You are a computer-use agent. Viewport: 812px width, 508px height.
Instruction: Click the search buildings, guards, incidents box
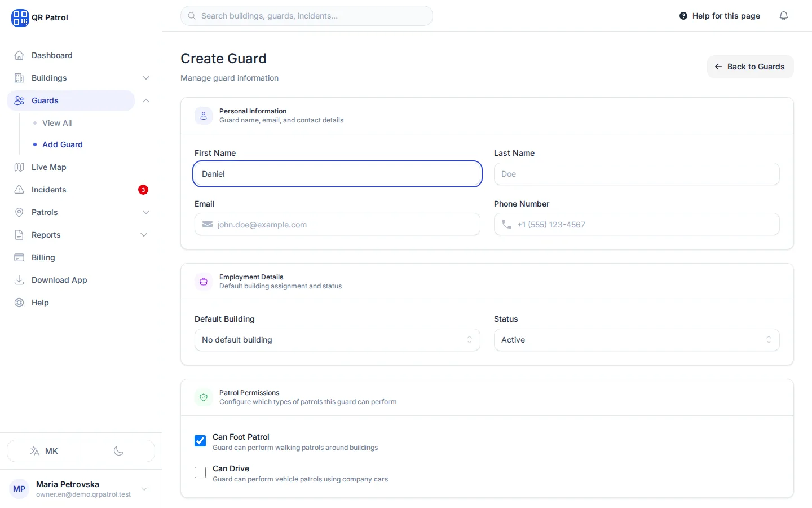coord(307,16)
